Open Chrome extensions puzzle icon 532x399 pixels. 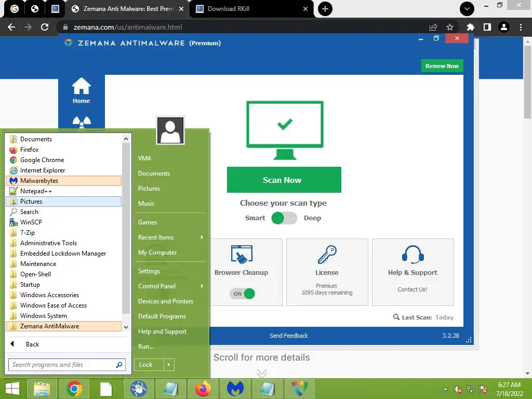pyautogui.click(x=470, y=27)
